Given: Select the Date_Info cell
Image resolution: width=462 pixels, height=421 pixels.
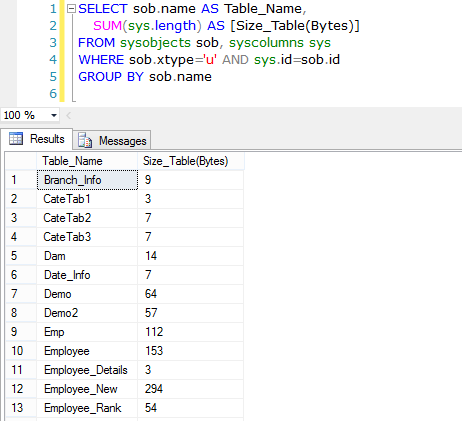Looking at the screenshot, I should [x=87, y=275].
